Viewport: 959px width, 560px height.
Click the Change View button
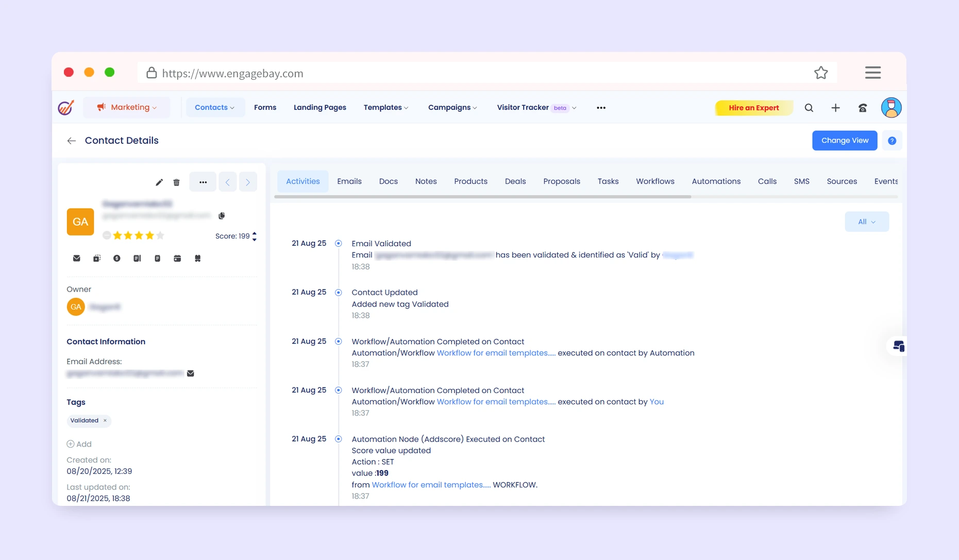(x=844, y=141)
